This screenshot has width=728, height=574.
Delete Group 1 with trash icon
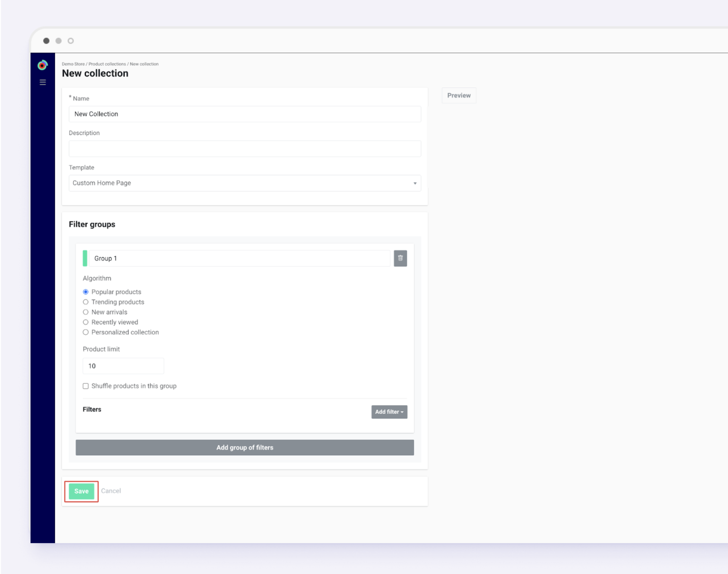click(x=400, y=258)
